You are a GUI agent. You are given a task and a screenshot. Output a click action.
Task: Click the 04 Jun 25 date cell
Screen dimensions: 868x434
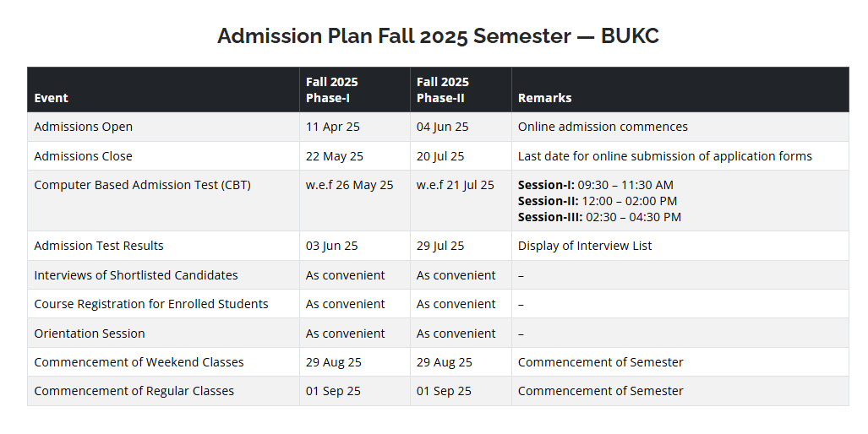pyautogui.click(x=442, y=127)
